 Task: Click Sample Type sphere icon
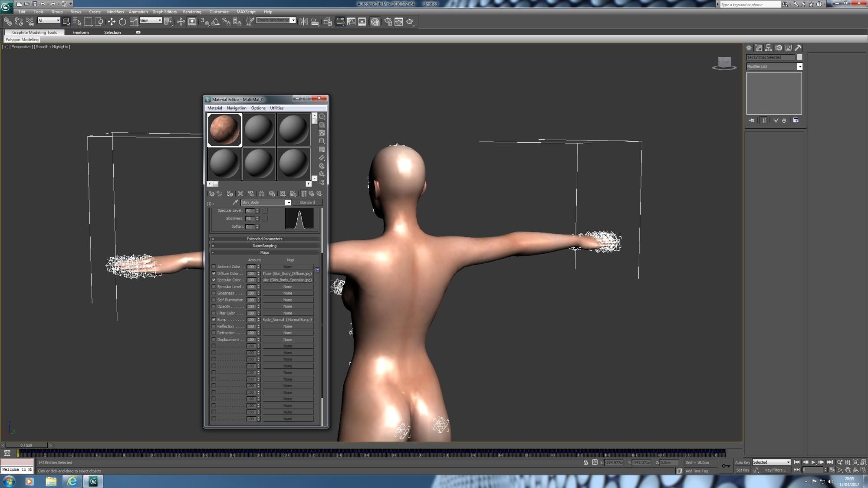tap(322, 116)
